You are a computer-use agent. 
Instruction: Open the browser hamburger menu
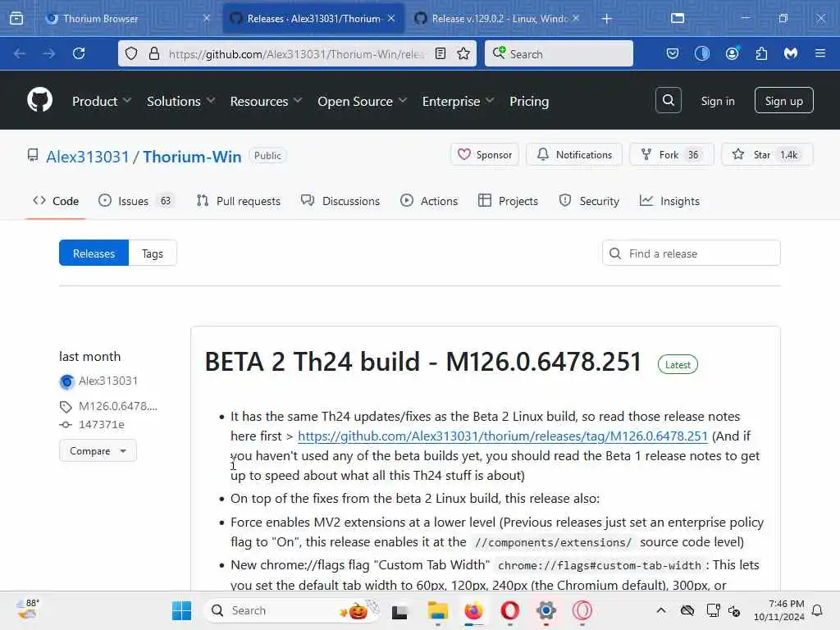820,53
